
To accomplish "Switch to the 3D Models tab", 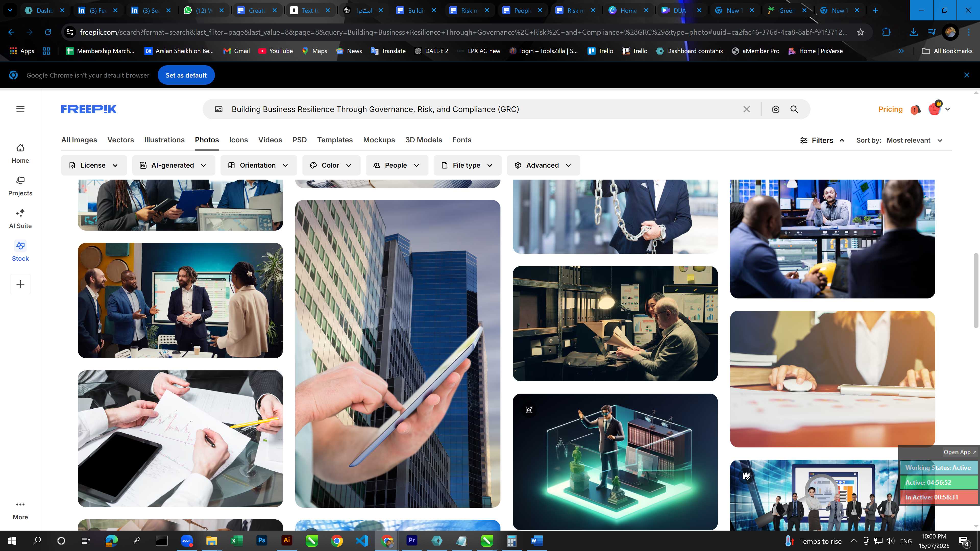I will 423,140.
